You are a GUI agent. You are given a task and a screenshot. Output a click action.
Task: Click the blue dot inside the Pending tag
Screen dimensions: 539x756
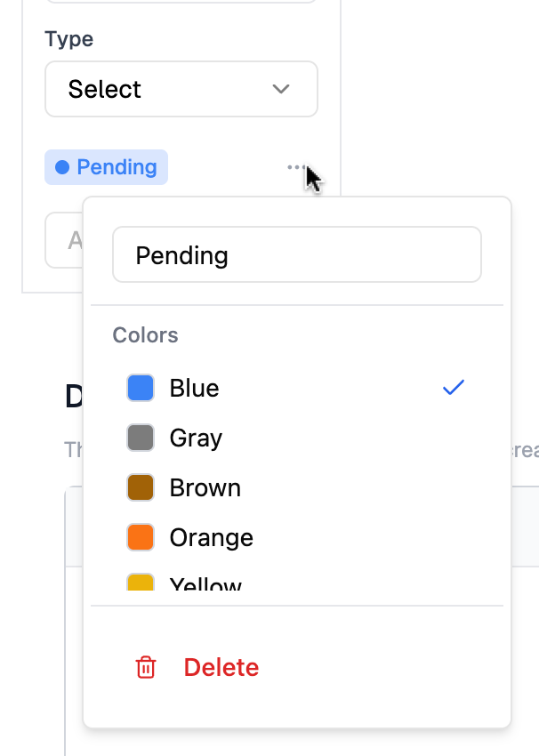62,167
